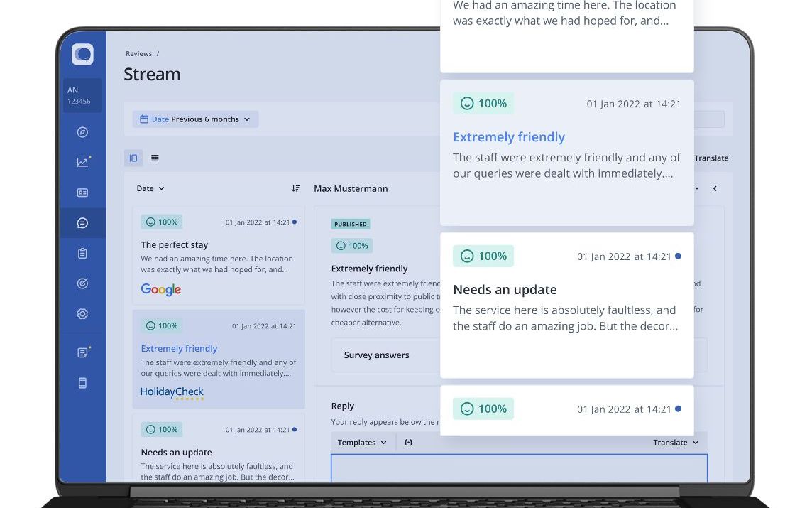
Task: Click the Reply section heading
Action: coord(343,406)
